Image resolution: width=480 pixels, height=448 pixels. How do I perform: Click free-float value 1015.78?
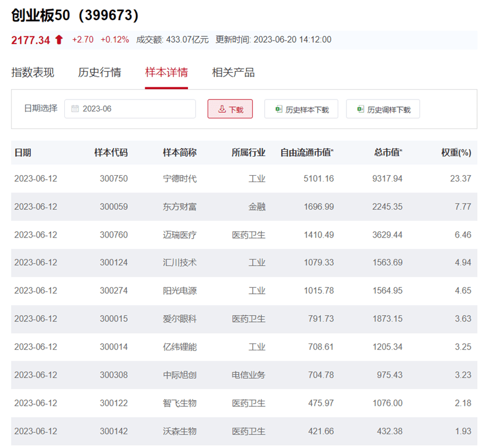pos(319,291)
